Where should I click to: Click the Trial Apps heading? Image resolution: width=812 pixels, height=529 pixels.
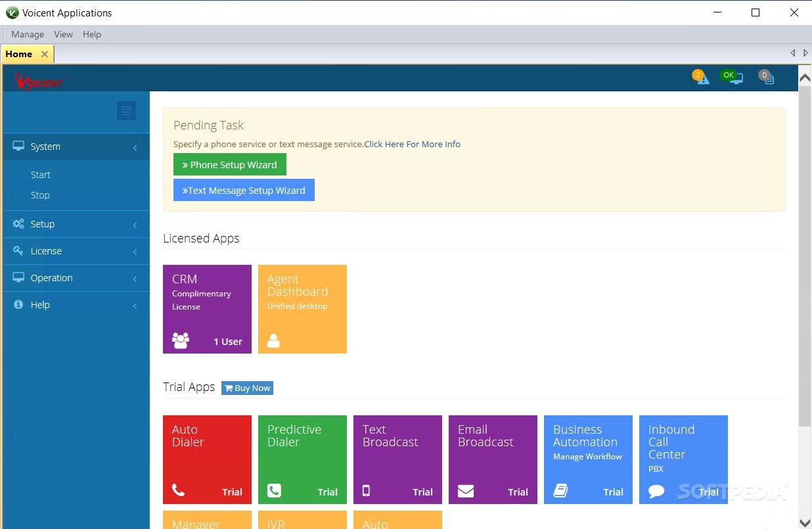[x=189, y=386]
